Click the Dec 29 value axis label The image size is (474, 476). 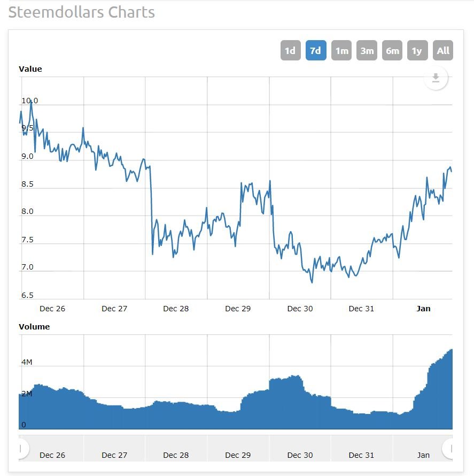click(x=238, y=309)
